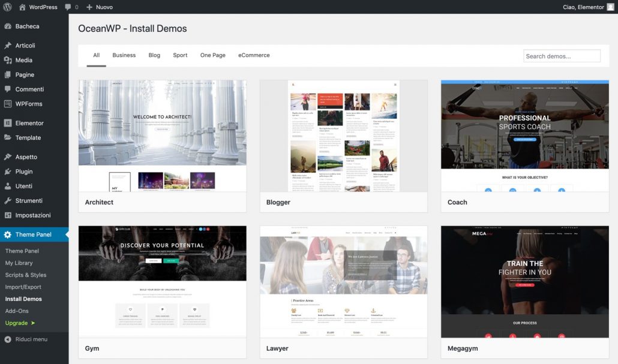Open the One Page demos tab

[x=213, y=55]
